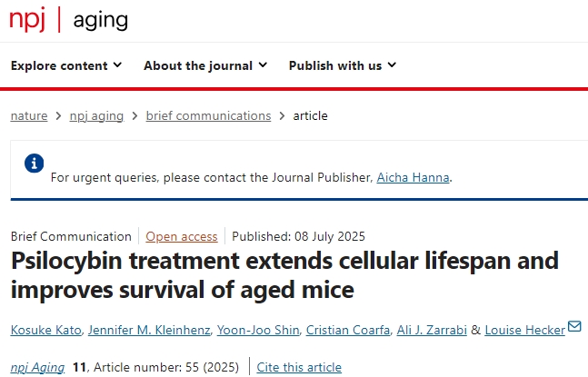Image resolution: width=588 pixels, height=377 pixels.
Task: Open the brief communications breadcrumb
Action: click(x=208, y=115)
